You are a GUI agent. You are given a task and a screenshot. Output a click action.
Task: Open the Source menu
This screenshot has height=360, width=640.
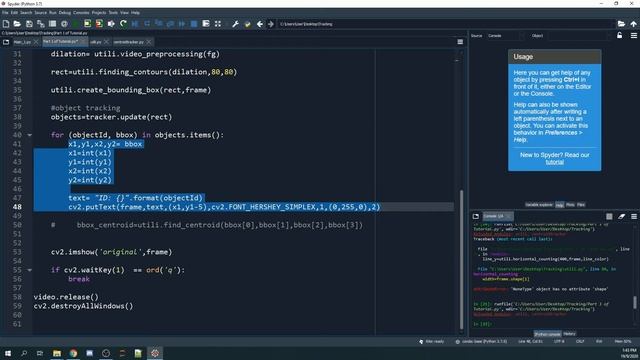pyautogui.click(x=40, y=13)
